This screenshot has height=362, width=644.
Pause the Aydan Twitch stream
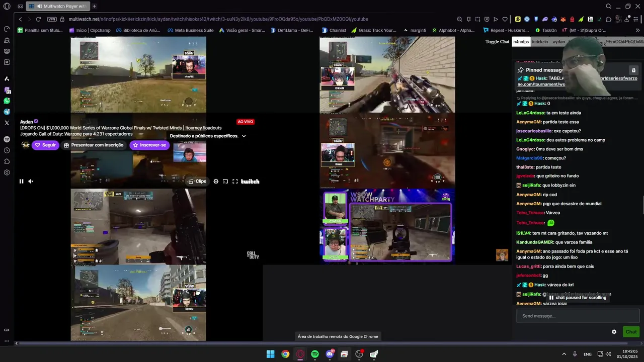pyautogui.click(x=21, y=182)
